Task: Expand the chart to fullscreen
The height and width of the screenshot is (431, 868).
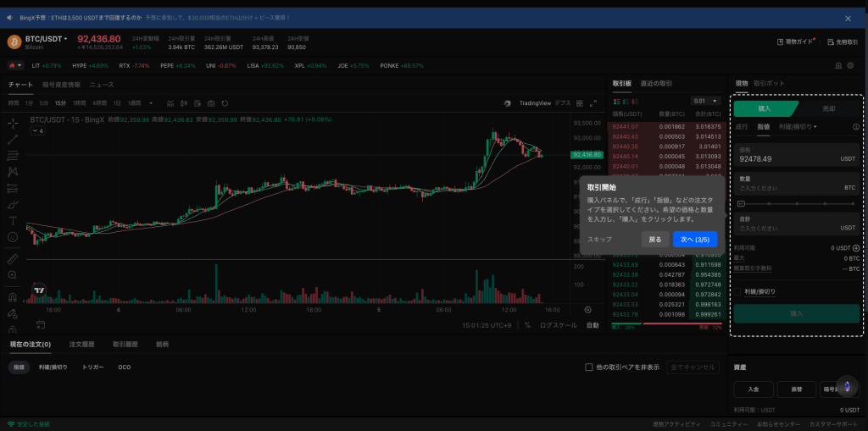Action: [x=592, y=103]
